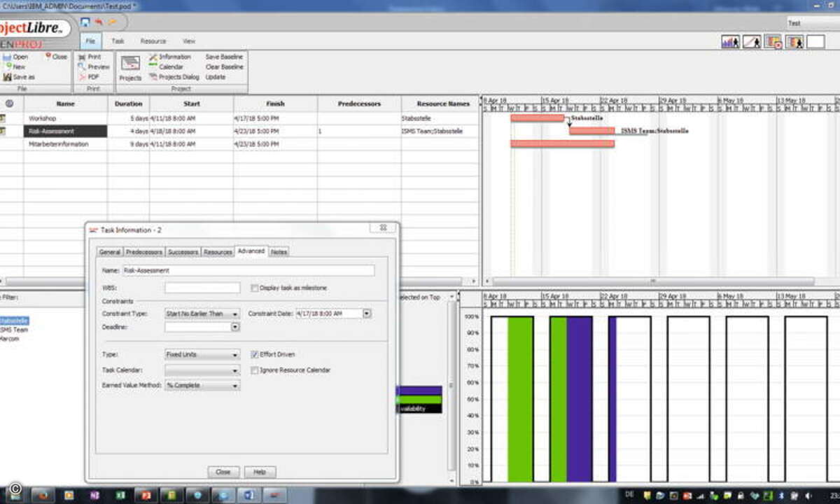Check Ignore Resource Calendar
Viewport: 840px width, 504px height.
(255, 370)
